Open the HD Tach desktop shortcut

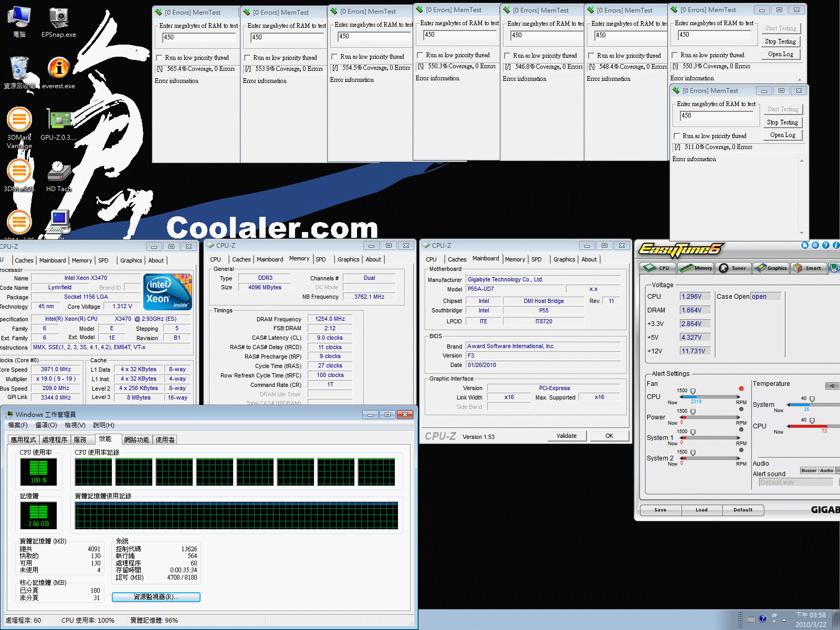[x=59, y=176]
